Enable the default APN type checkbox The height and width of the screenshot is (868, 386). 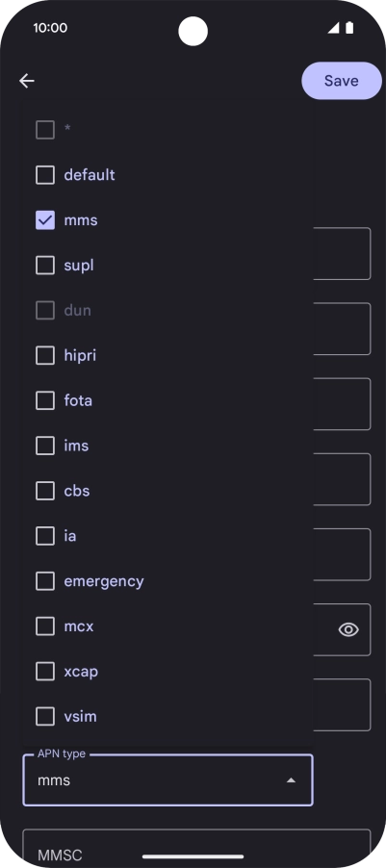pyautogui.click(x=45, y=175)
